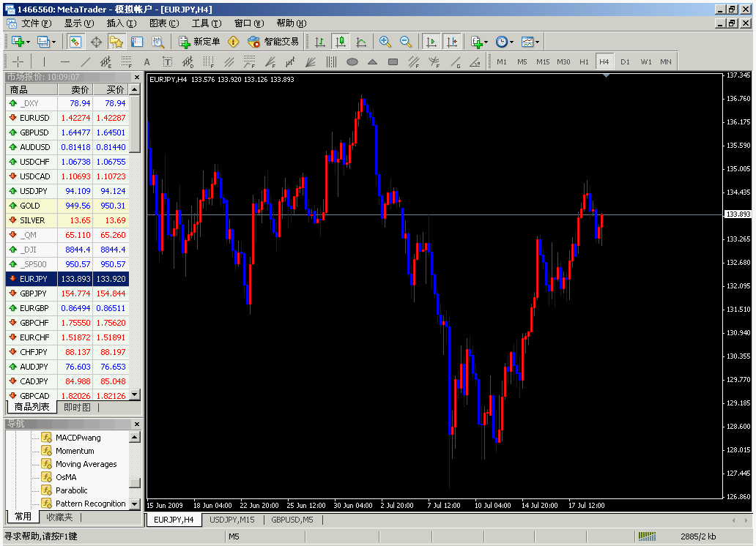This screenshot has width=756, height=546.
Task: Open the Data Window crosshair icon
Action: pos(96,42)
